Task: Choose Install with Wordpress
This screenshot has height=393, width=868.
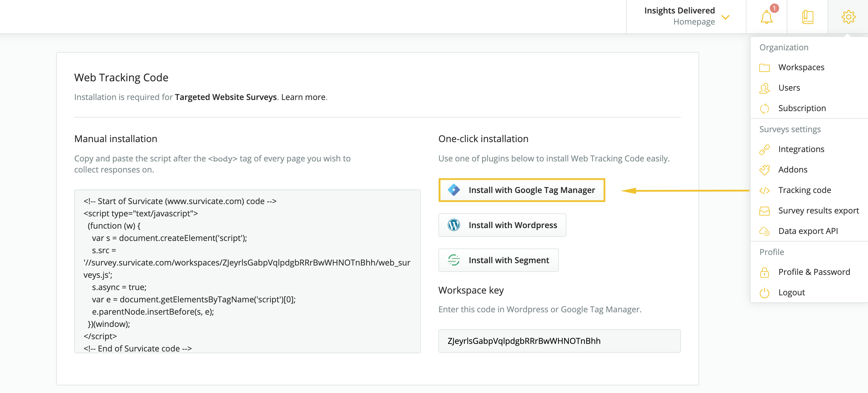Action: click(502, 225)
